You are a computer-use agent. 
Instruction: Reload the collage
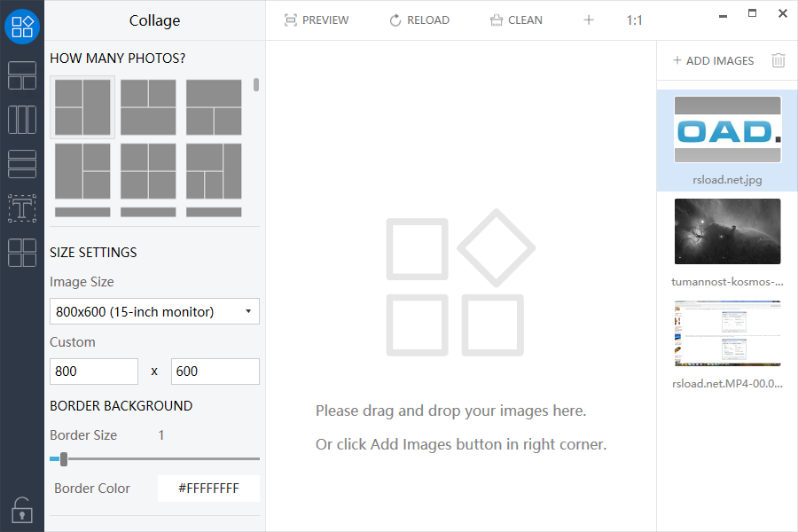pos(419,20)
